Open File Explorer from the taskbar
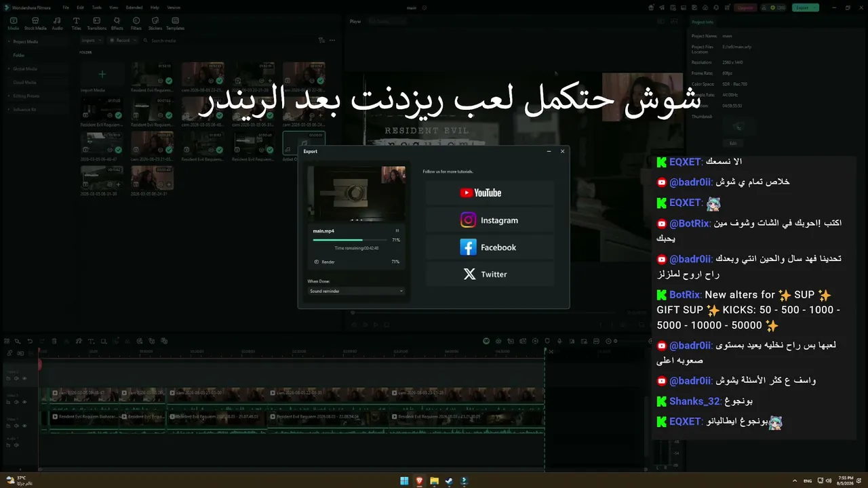This screenshot has height=488, width=868. pyautogui.click(x=434, y=481)
